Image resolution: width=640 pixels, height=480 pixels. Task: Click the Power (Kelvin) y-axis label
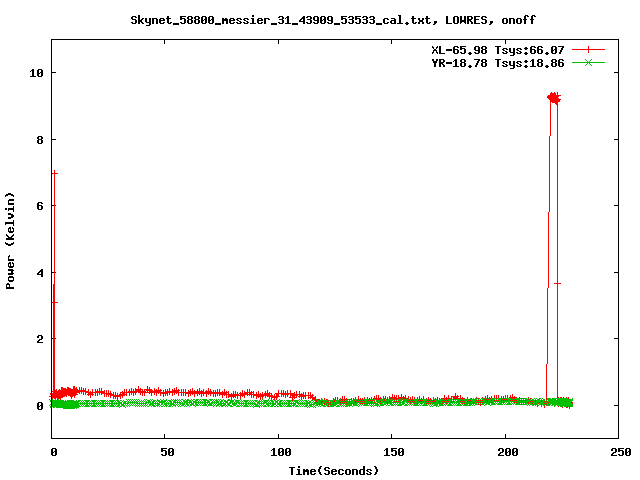[x=10, y=241]
